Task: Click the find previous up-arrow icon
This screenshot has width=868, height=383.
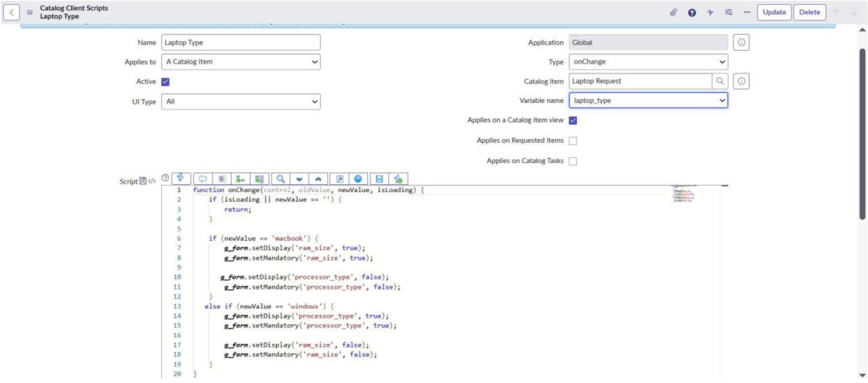Action: pyautogui.click(x=318, y=179)
